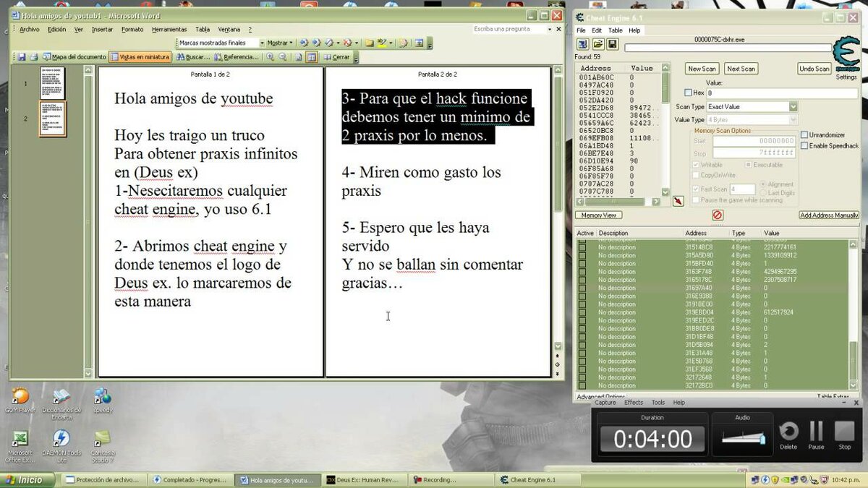Open the Table menu in Cheat Engine
The image size is (868, 488).
pyautogui.click(x=615, y=30)
